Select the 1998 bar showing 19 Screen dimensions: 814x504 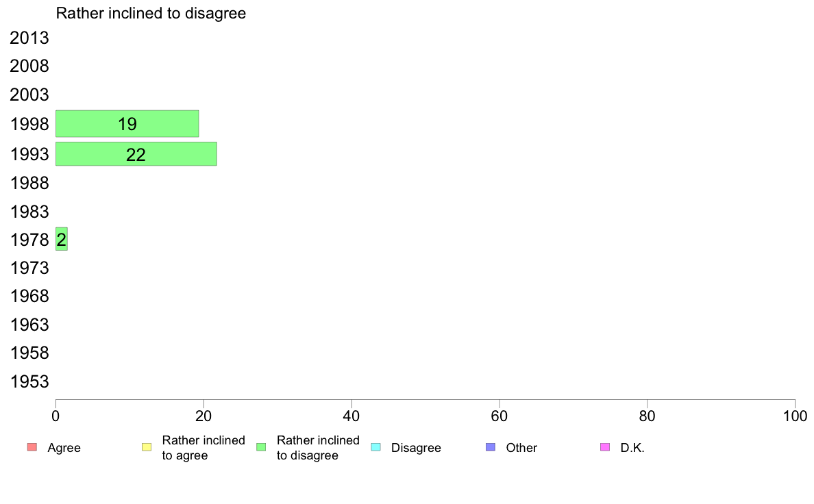pyautogui.click(x=127, y=123)
